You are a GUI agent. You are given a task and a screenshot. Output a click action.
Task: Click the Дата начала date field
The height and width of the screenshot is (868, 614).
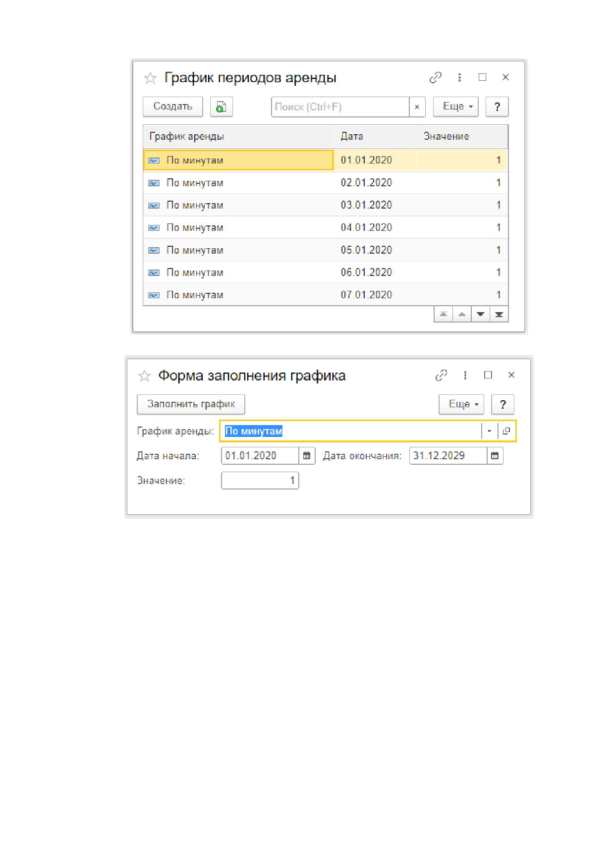260,456
